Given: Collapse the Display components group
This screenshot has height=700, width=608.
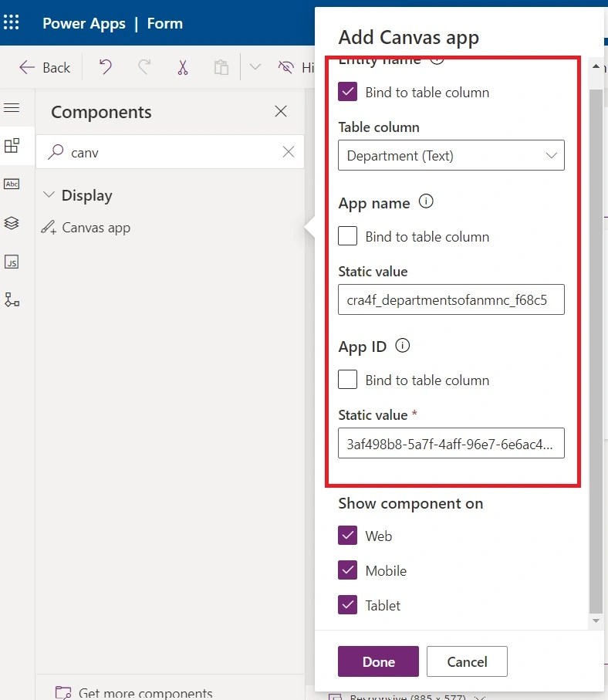Looking at the screenshot, I should [x=49, y=196].
